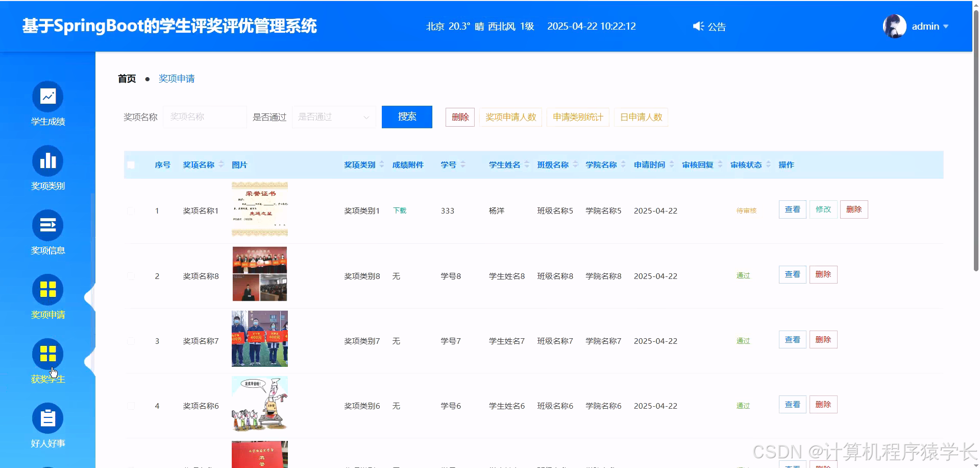Open the thumbnail image of 奖项名称7
This screenshot has height=468, width=980.
coord(260,339)
